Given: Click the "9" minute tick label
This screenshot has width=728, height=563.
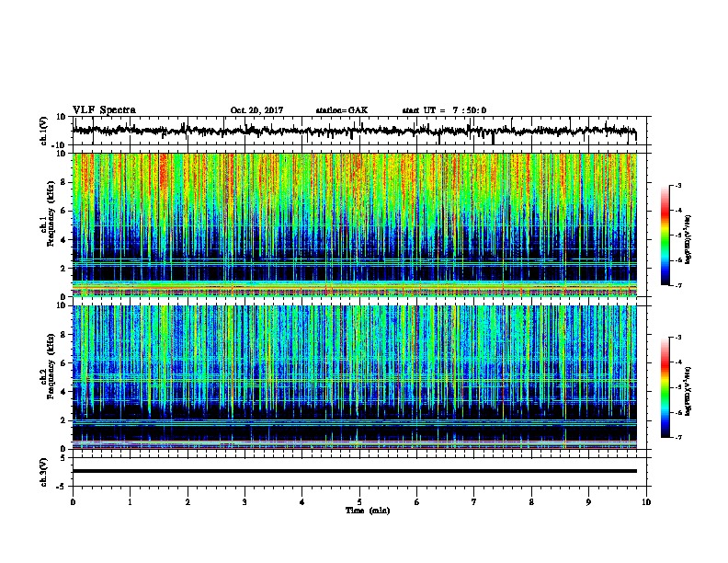Looking at the screenshot, I should pos(588,502).
